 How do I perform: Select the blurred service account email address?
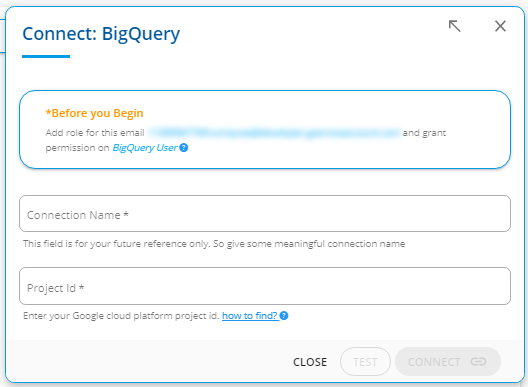click(x=274, y=133)
